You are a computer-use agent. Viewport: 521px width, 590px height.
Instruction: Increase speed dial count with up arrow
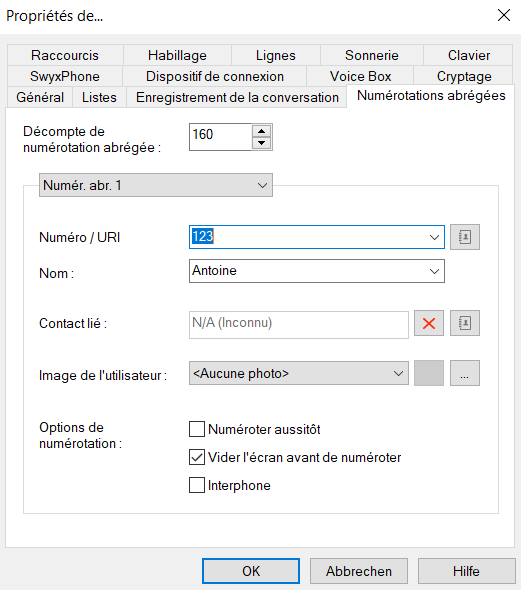click(262, 131)
